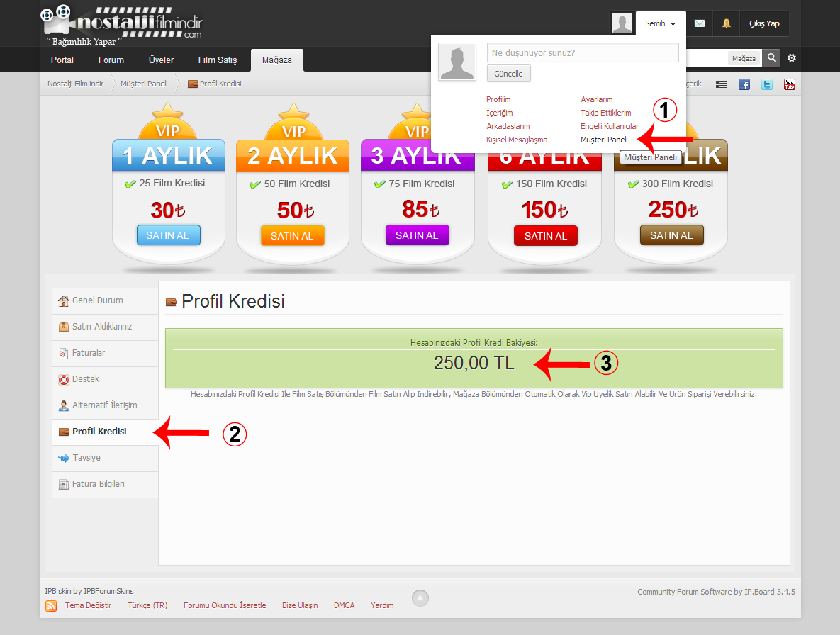This screenshot has width=840, height=635.
Task: Focus the 'Ne düşünüyor sunuz?' status field
Action: [583, 52]
